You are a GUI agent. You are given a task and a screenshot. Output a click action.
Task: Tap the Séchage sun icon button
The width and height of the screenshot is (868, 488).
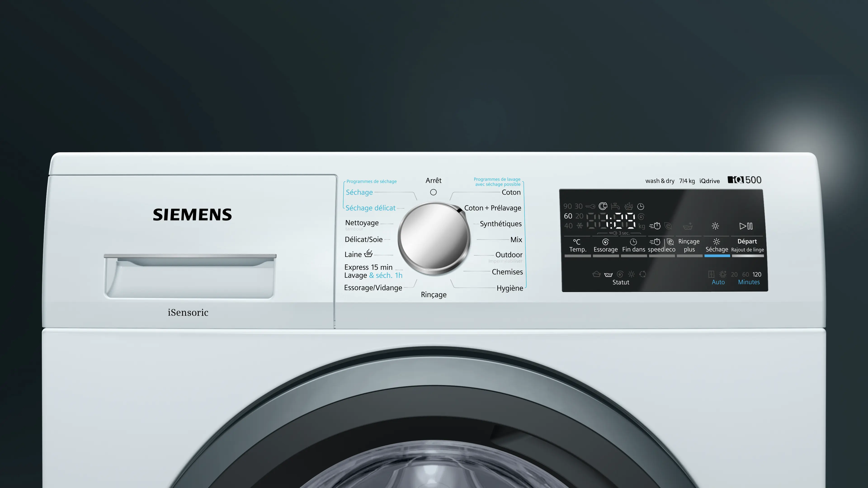coord(716,242)
